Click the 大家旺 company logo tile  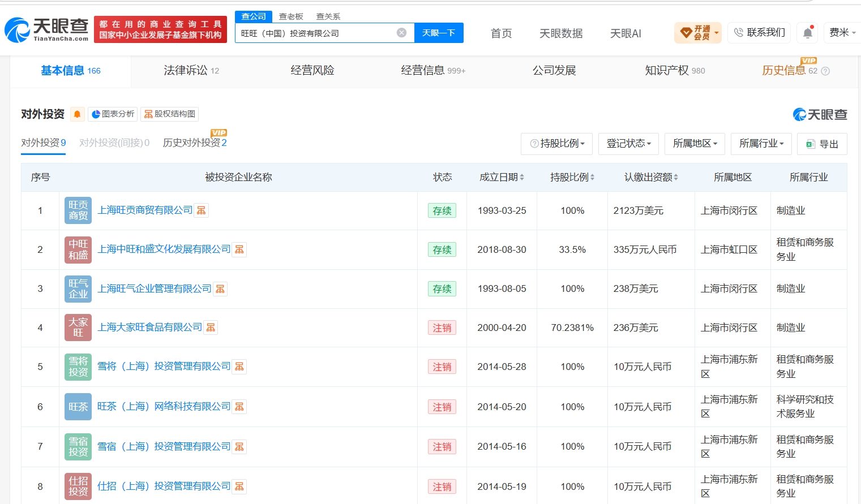coord(78,328)
